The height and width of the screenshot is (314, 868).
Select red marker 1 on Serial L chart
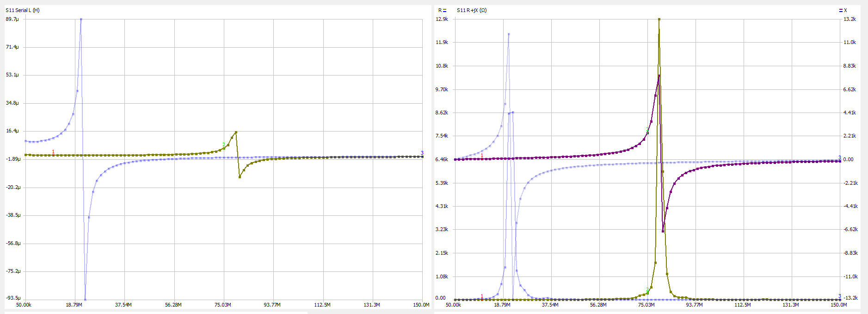(53, 152)
